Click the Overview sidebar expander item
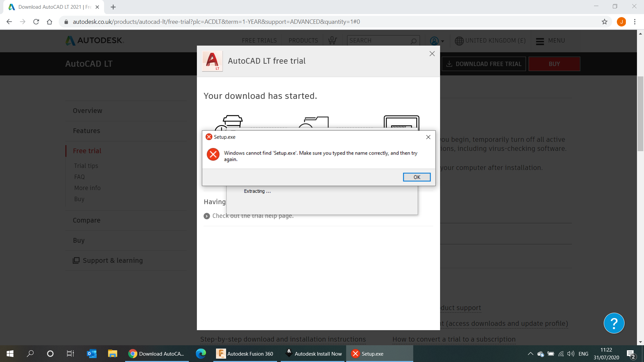The width and height of the screenshot is (644, 362). coord(87,111)
